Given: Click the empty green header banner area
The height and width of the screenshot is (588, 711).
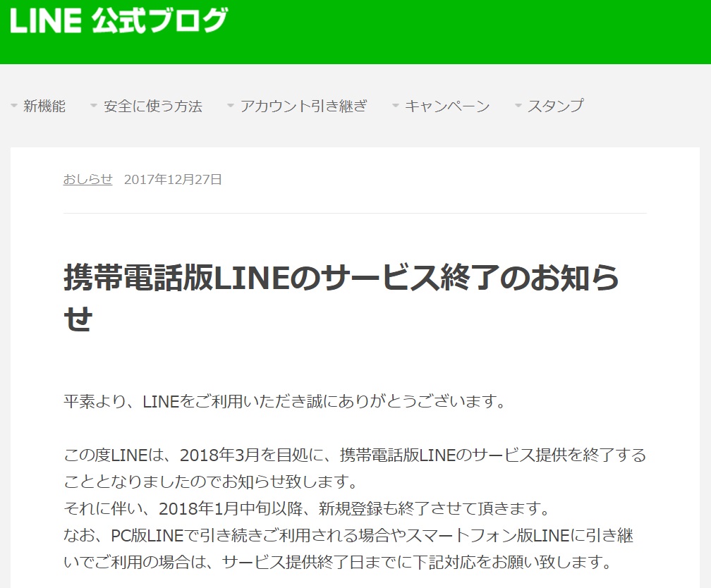Looking at the screenshot, I should pos(466,32).
